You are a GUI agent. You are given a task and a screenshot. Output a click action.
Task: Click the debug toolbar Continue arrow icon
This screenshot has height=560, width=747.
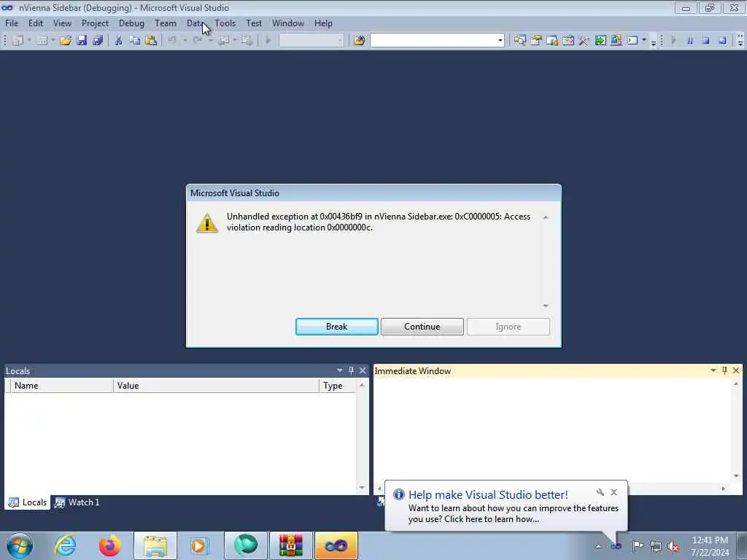pyautogui.click(x=673, y=41)
